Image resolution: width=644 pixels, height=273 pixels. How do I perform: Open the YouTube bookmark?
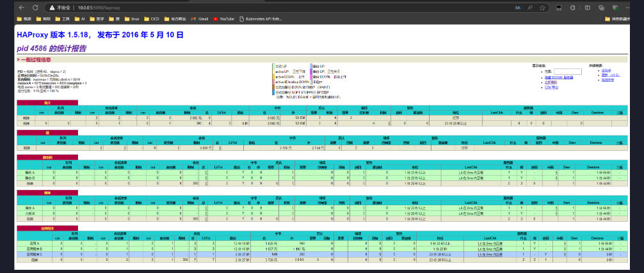[223, 19]
